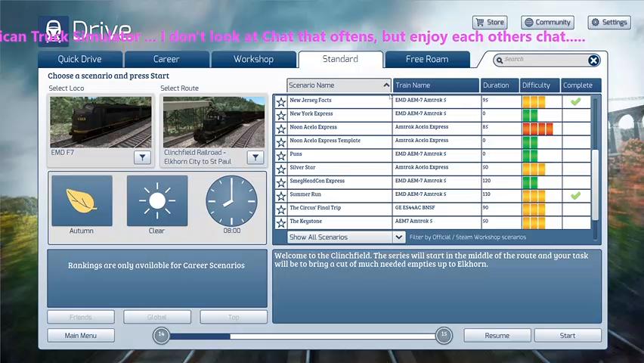Open the Store cart button
644x363 pixels.
tap(490, 22)
